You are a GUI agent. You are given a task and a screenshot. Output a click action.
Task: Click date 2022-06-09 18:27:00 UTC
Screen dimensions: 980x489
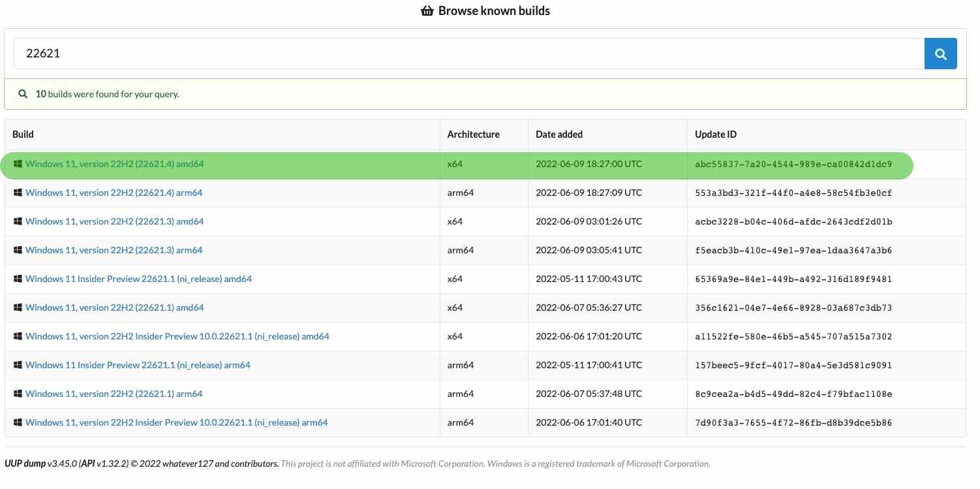(x=589, y=164)
